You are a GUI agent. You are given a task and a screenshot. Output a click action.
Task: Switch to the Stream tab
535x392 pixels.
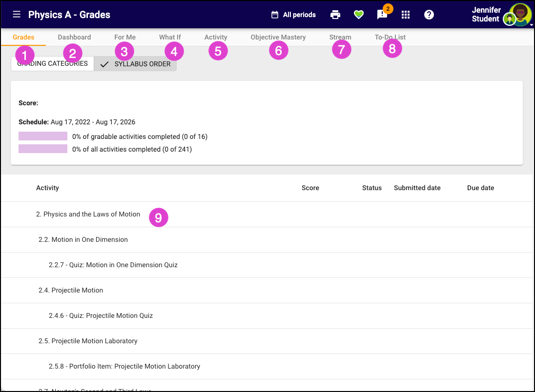point(340,37)
